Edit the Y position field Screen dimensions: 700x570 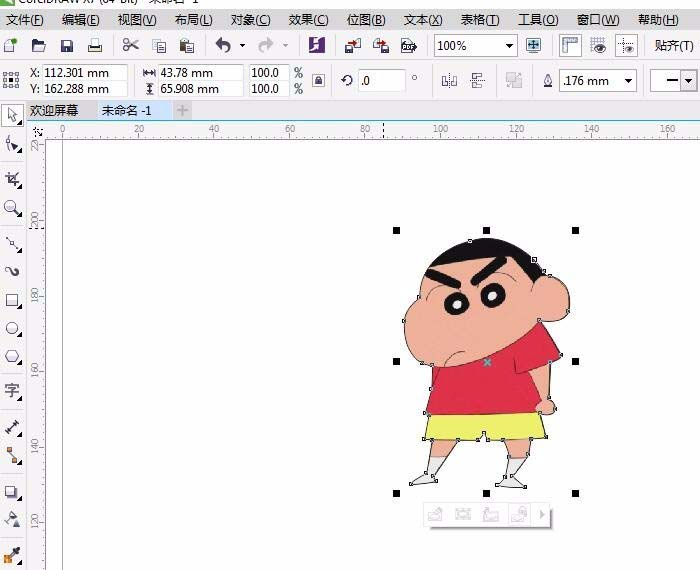pyautogui.click(x=84, y=88)
